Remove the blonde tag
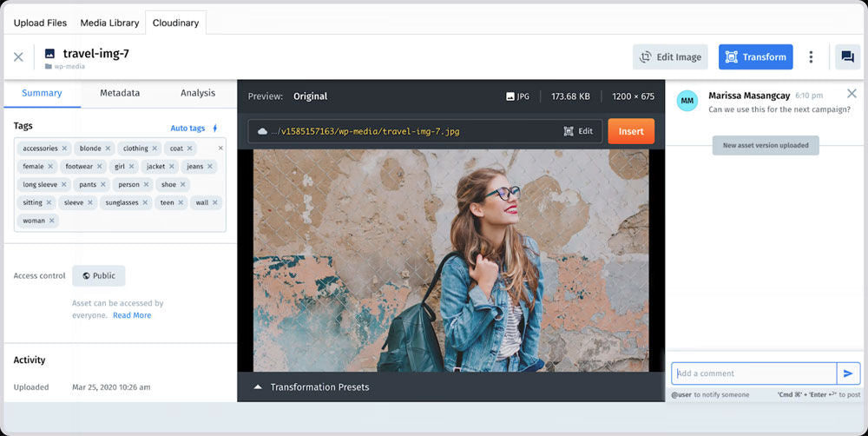 [108, 149]
